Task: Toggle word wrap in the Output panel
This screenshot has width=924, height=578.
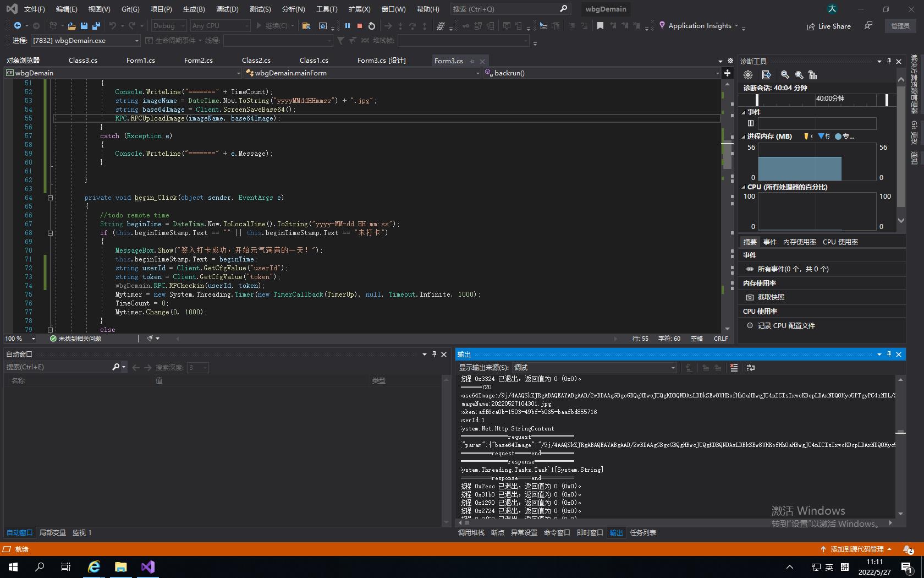Action: [x=751, y=368]
